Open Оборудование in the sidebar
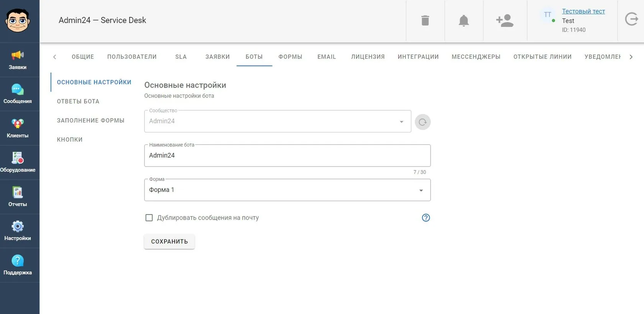 tap(18, 162)
